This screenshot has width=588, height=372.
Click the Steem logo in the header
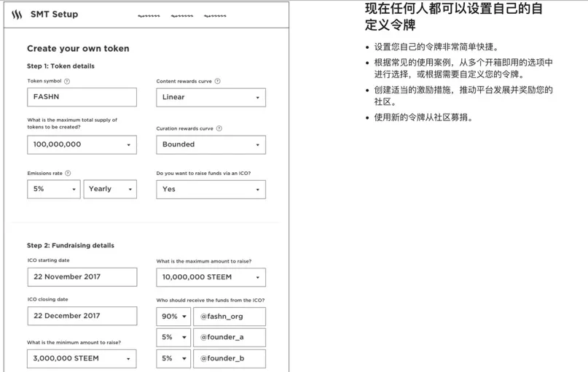[x=17, y=15]
